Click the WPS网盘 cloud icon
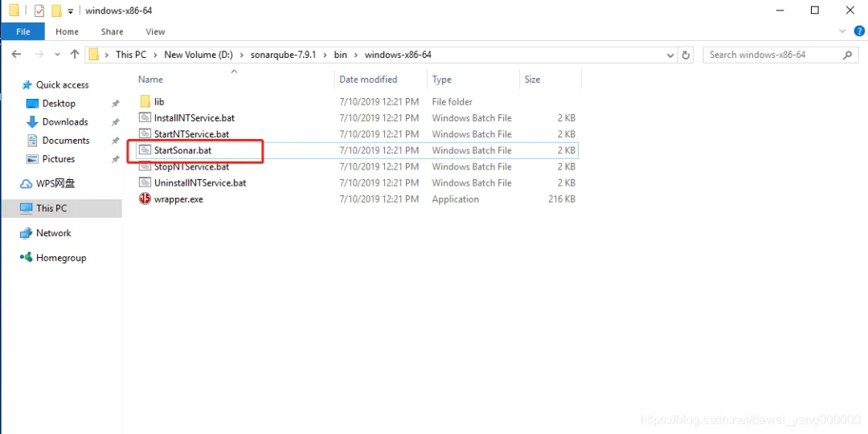868x434 pixels. [x=26, y=184]
